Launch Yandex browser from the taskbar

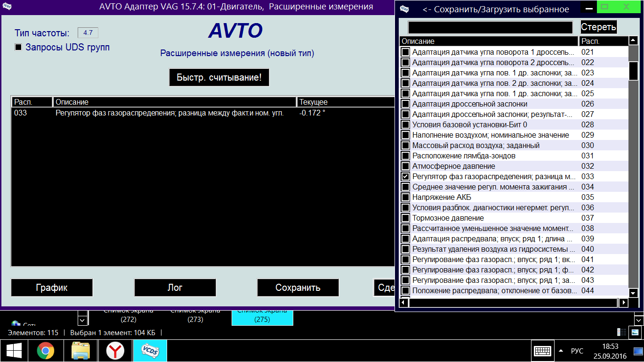tap(115, 351)
